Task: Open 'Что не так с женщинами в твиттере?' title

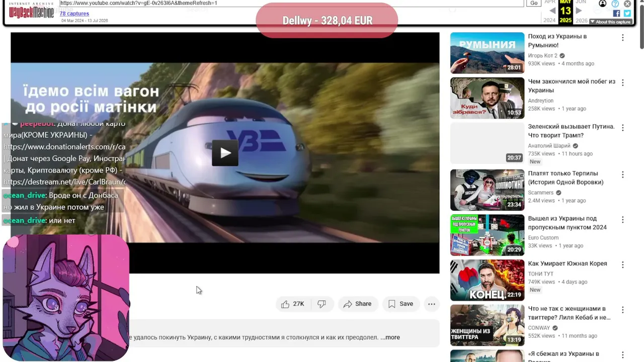Action: tap(569, 313)
